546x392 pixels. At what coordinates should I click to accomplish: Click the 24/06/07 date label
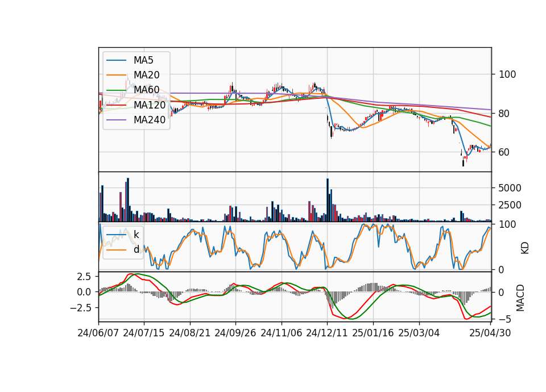pyautogui.click(x=98, y=333)
